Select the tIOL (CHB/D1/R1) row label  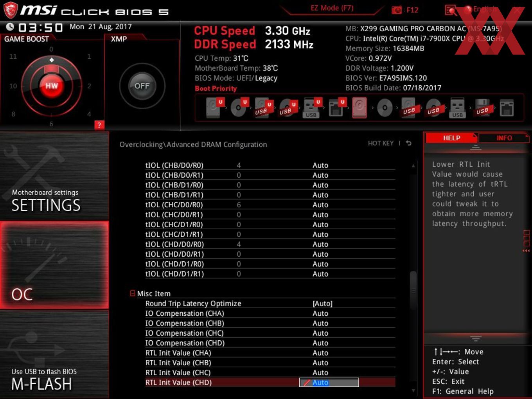174,195
